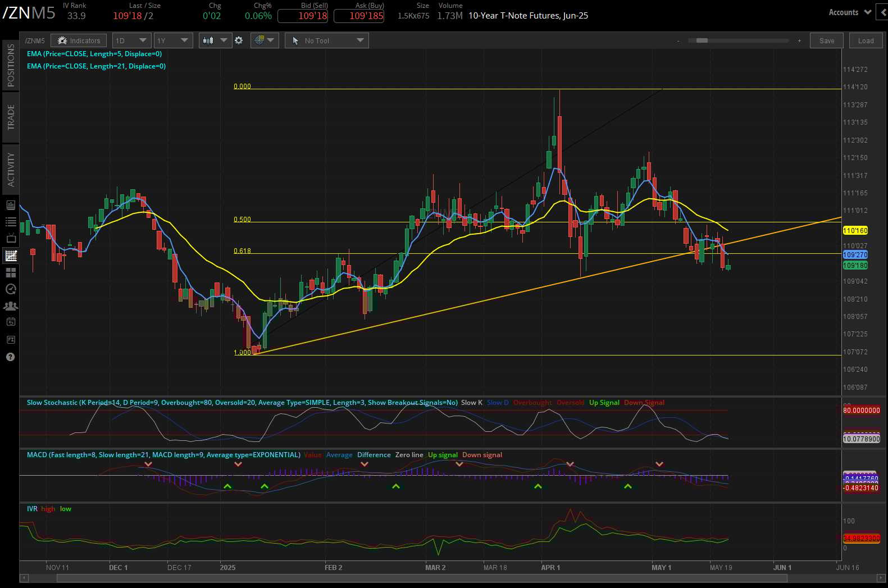
Task: Open the four-tile dashboard sidebar icon
Action: [11, 272]
